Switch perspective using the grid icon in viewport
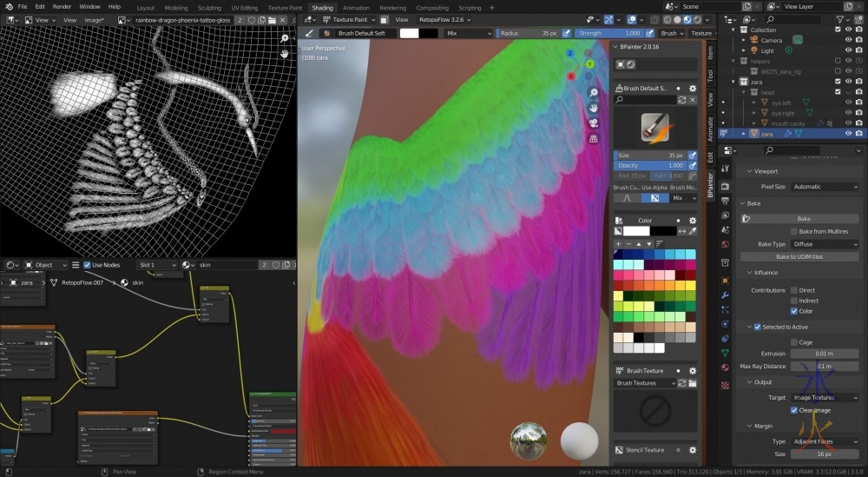 [593, 138]
